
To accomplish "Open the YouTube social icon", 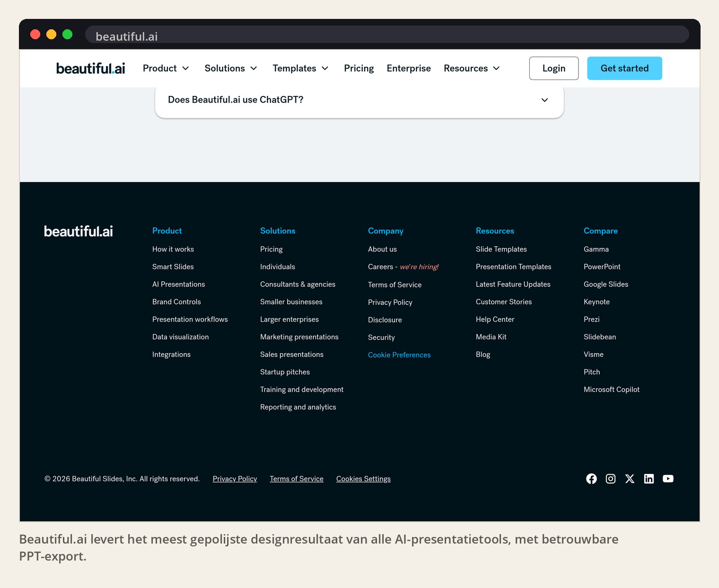I will point(668,479).
